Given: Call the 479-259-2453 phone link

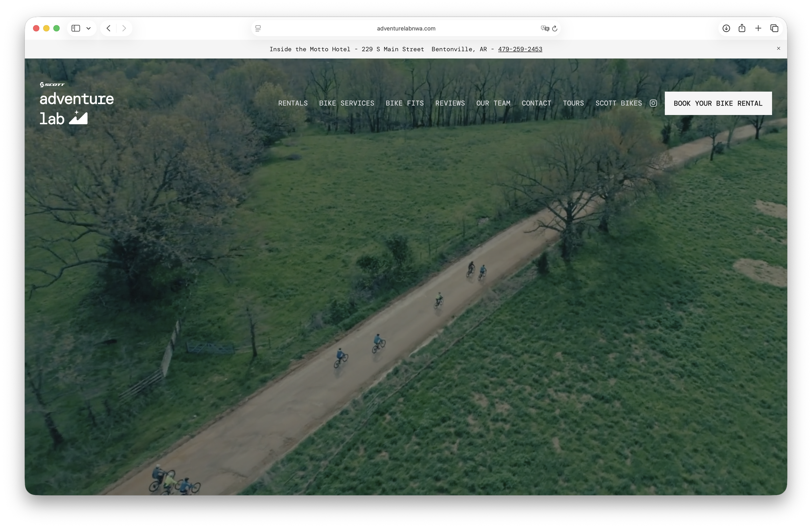Looking at the screenshot, I should click(x=520, y=49).
